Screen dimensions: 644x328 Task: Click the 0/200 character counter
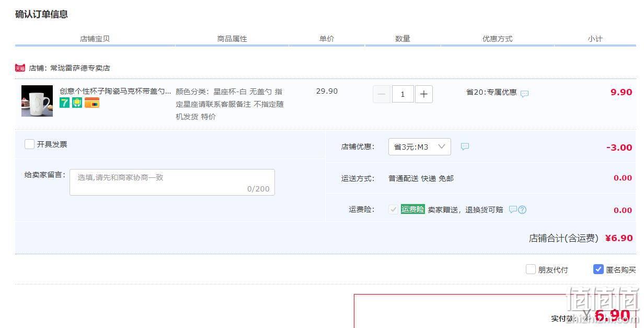pyautogui.click(x=258, y=189)
